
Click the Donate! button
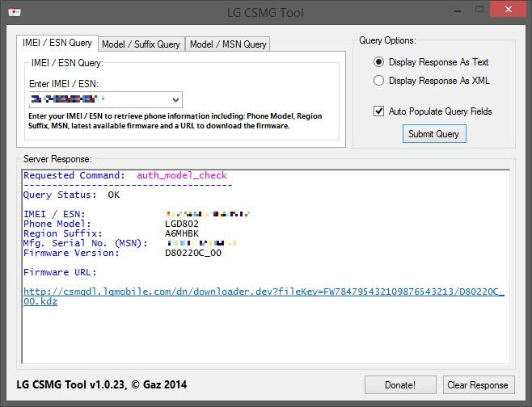click(x=400, y=385)
